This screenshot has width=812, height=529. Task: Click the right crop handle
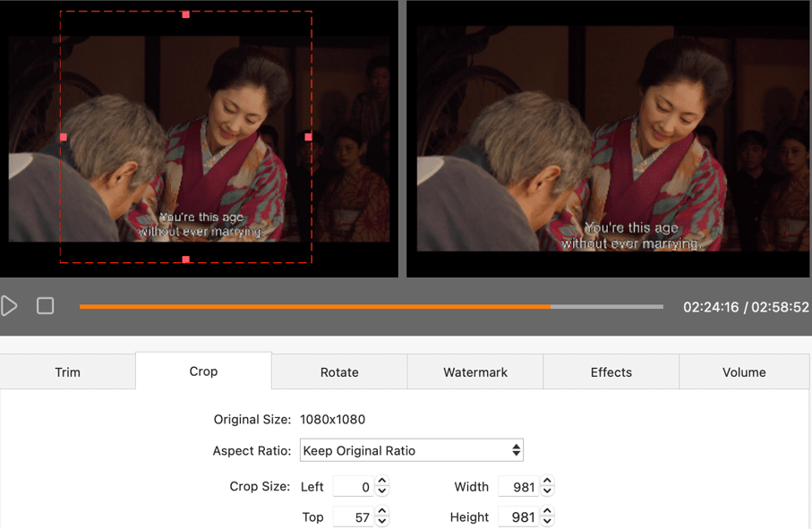coord(309,137)
